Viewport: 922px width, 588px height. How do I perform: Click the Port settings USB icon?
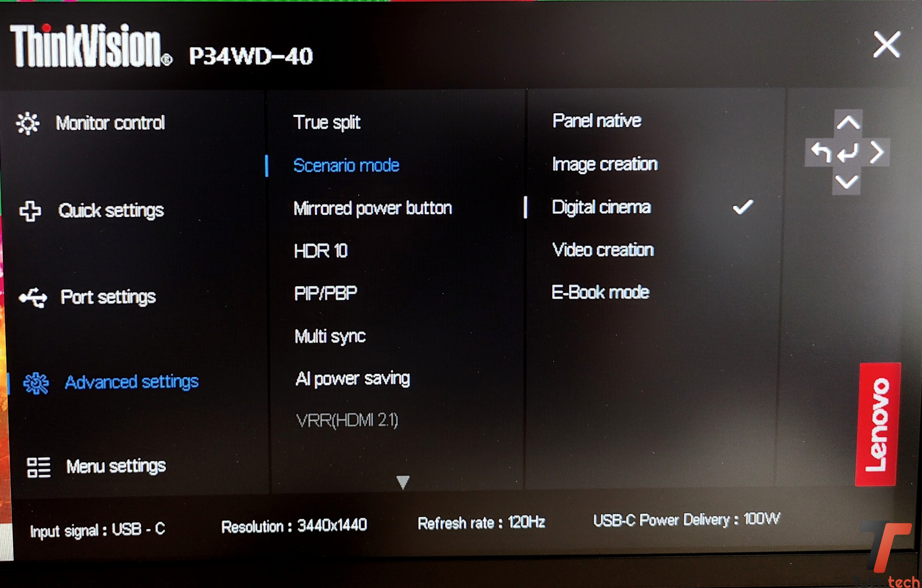pos(33,298)
